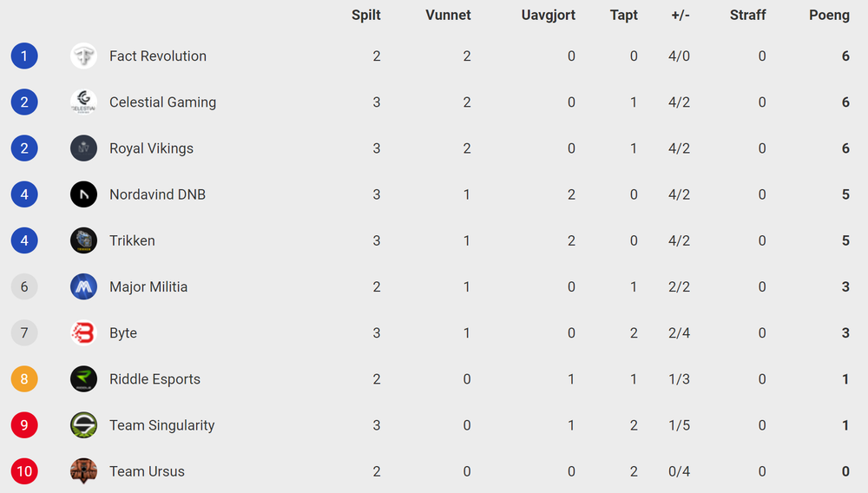The width and height of the screenshot is (868, 493).
Task: Open the Major Militia blue logo
Action: 83,286
